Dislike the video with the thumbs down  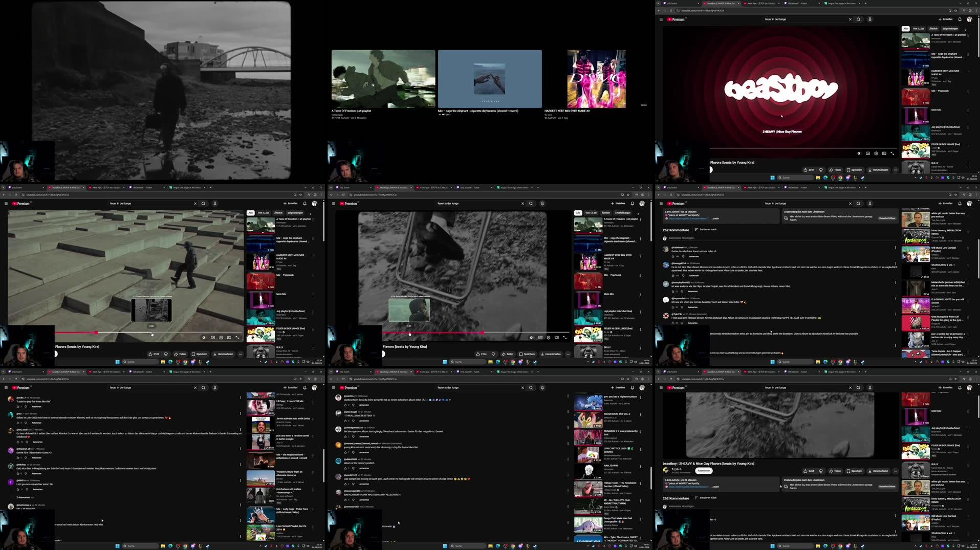821,471
